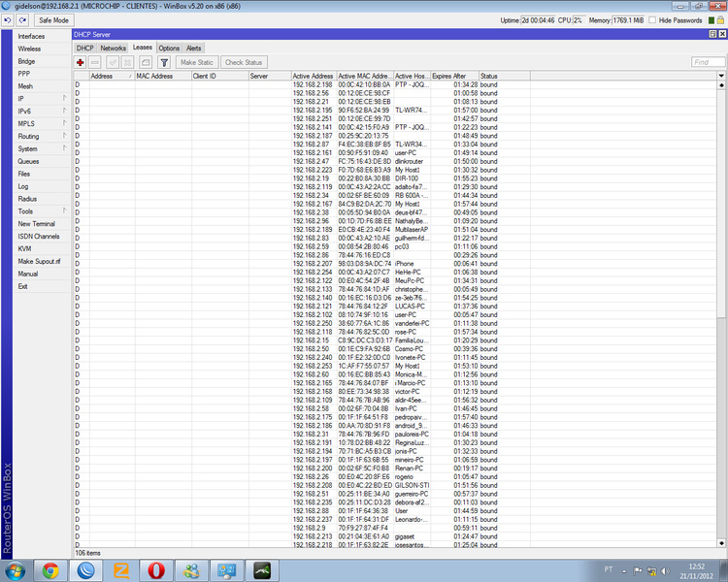The height and width of the screenshot is (582, 728).
Task: Switch to the Networks tab
Action: point(113,48)
